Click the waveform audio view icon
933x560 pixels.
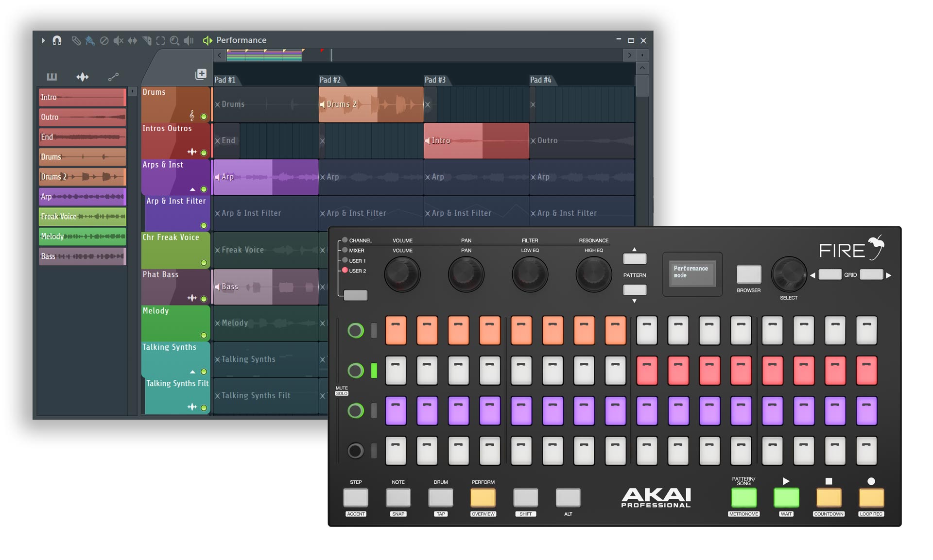coord(83,76)
